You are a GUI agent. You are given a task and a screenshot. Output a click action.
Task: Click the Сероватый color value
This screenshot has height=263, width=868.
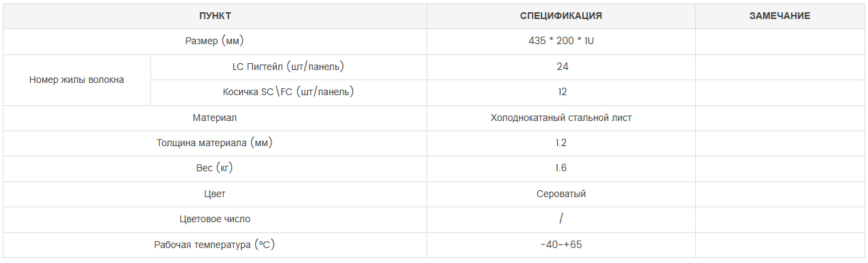(x=561, y=194)
